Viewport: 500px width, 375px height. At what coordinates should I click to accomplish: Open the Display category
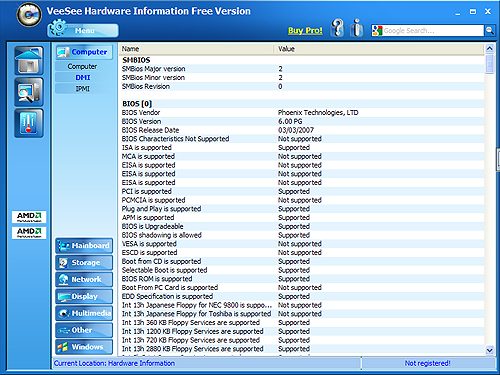tap(84, 296)
